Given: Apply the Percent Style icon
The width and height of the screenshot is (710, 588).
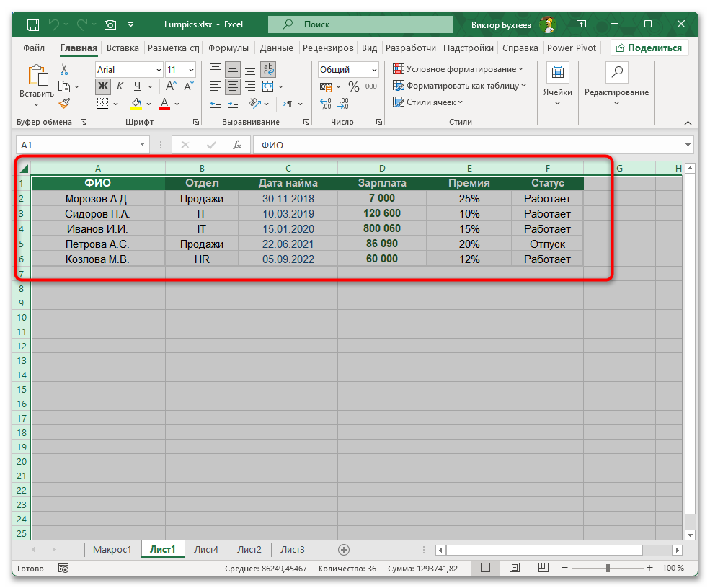Looking at the screenshot, I should click(353, 86).
